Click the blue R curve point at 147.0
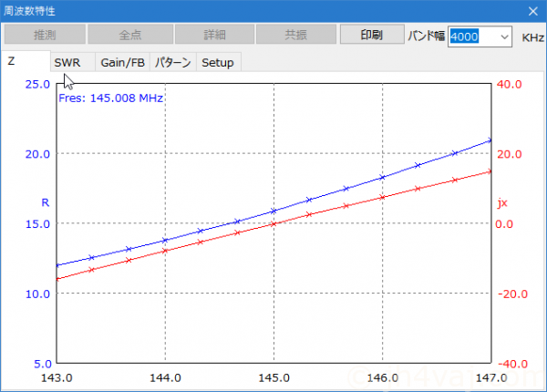Viewport: 547px width, 392px height. pos(490,140)
